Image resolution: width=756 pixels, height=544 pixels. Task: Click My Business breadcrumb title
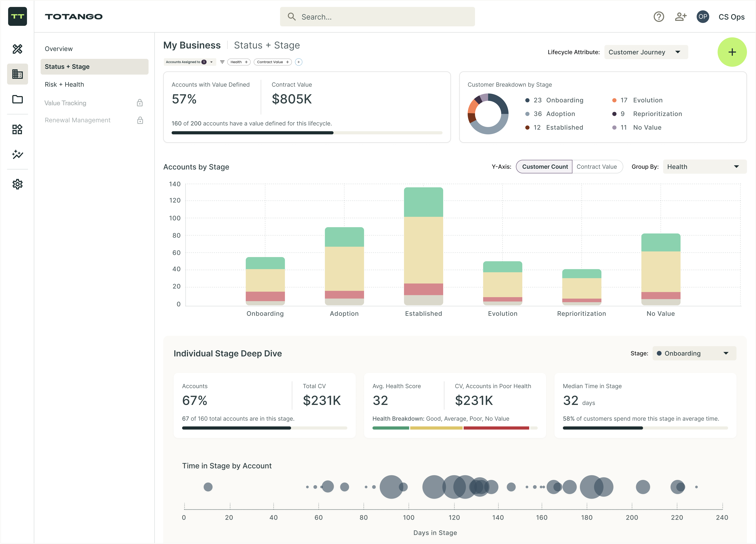[192, 45]
